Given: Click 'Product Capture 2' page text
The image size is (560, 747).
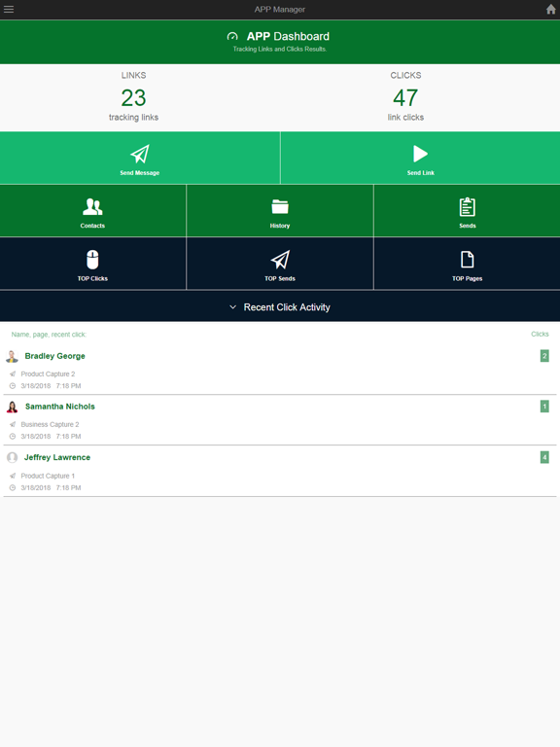Looking at the screenshot, I should [48, 373].
